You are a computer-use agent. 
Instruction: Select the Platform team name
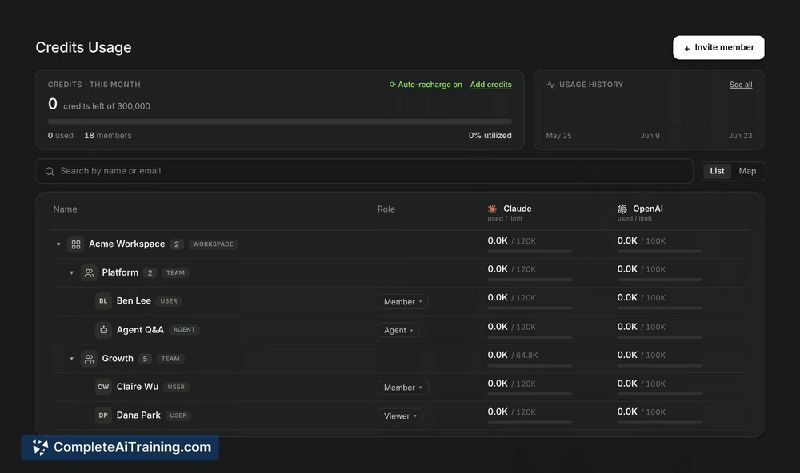[120, 272]
